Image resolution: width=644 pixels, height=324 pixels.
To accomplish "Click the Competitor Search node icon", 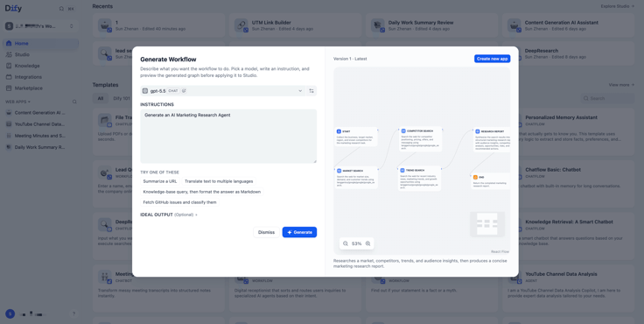I will [403, 130].
